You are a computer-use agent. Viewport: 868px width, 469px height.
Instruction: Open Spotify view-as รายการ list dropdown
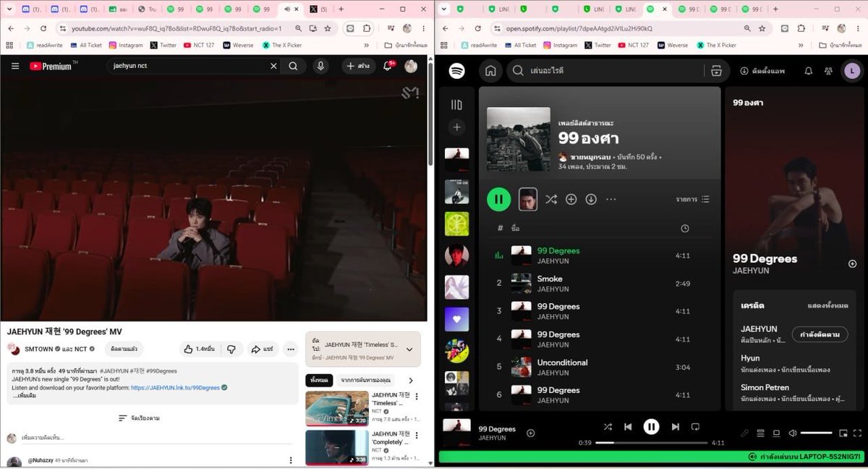[x=693, y=199]
